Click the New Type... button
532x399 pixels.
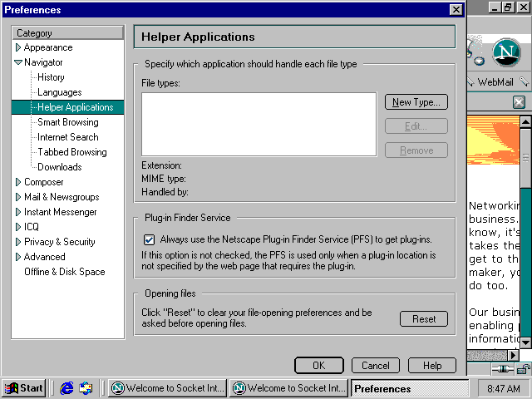click(x=416, y=102)
